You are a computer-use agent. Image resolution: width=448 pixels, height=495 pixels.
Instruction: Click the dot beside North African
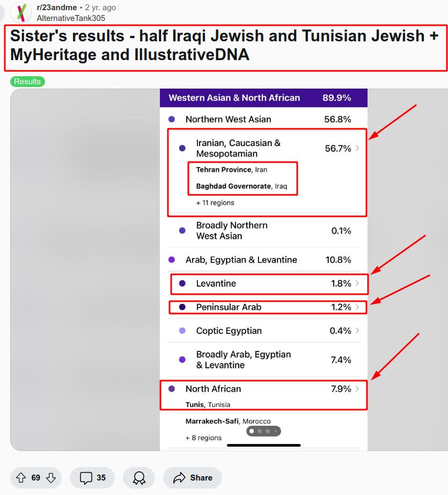pos(172,389)
